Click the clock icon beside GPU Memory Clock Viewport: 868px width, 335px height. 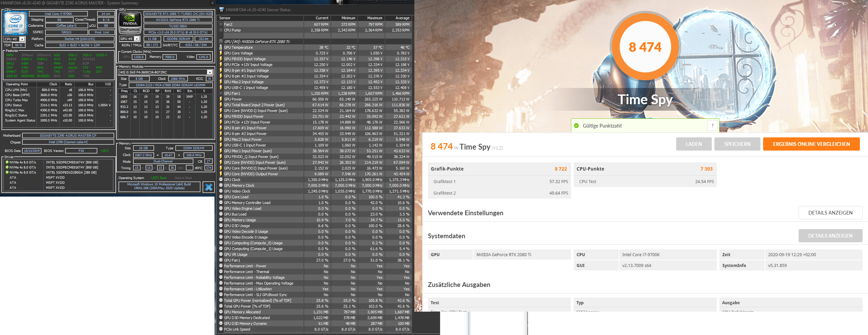[221, 185]
